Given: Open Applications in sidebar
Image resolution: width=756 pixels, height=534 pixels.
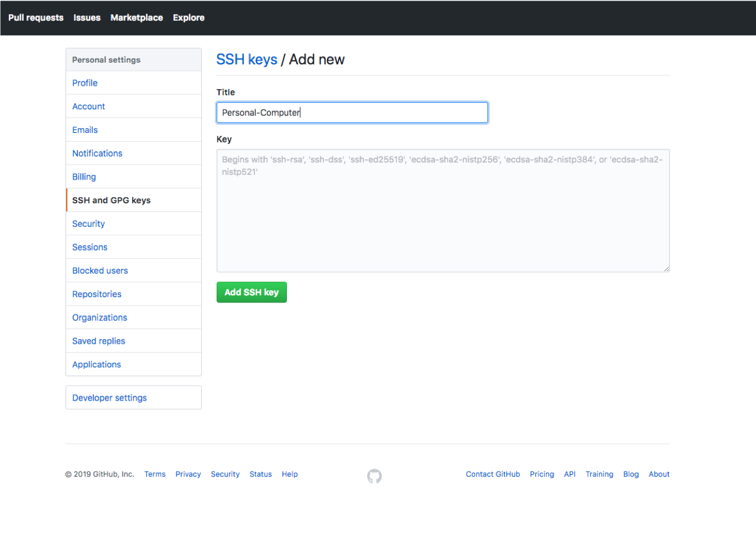Looking at the screenshot, I should (x=133, y=364).
